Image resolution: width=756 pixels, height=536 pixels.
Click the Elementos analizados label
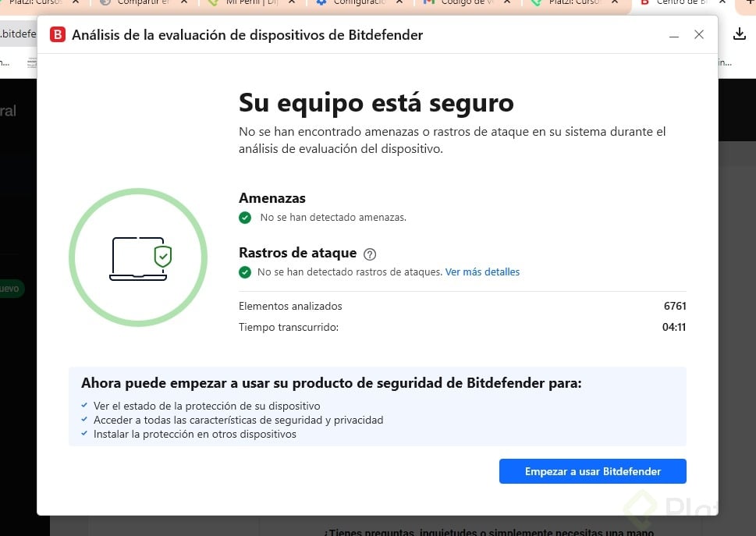tap(290, 306)
